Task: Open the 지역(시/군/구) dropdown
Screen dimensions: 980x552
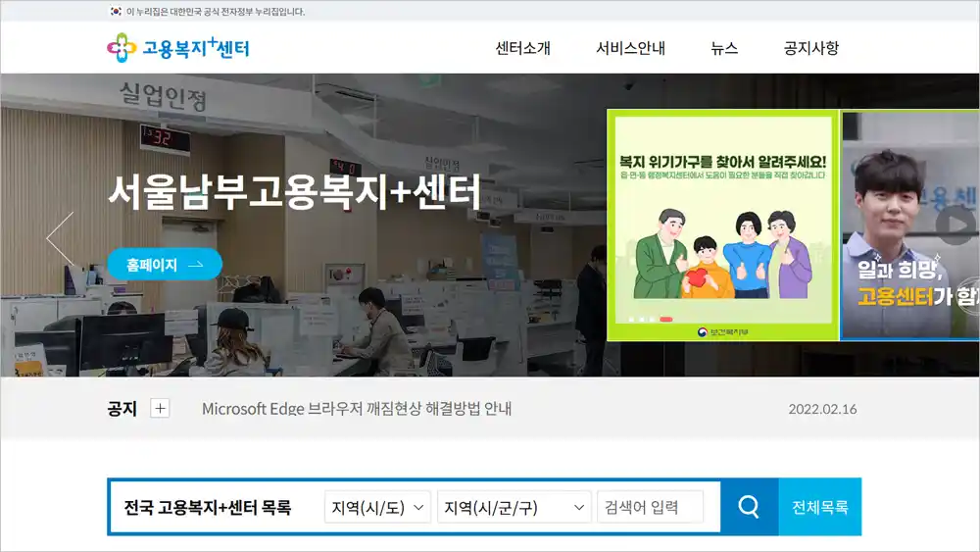Action: click(x=514, y=507)
